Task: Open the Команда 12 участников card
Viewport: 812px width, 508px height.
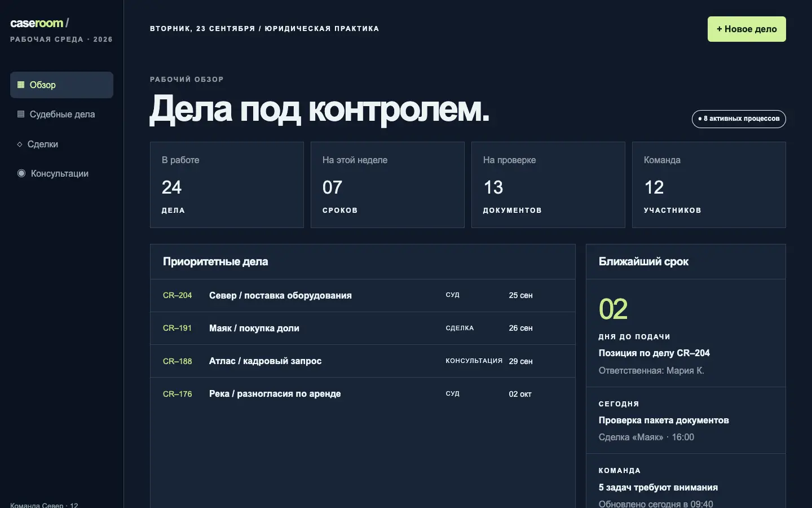Action: click(x=709, y=185)
